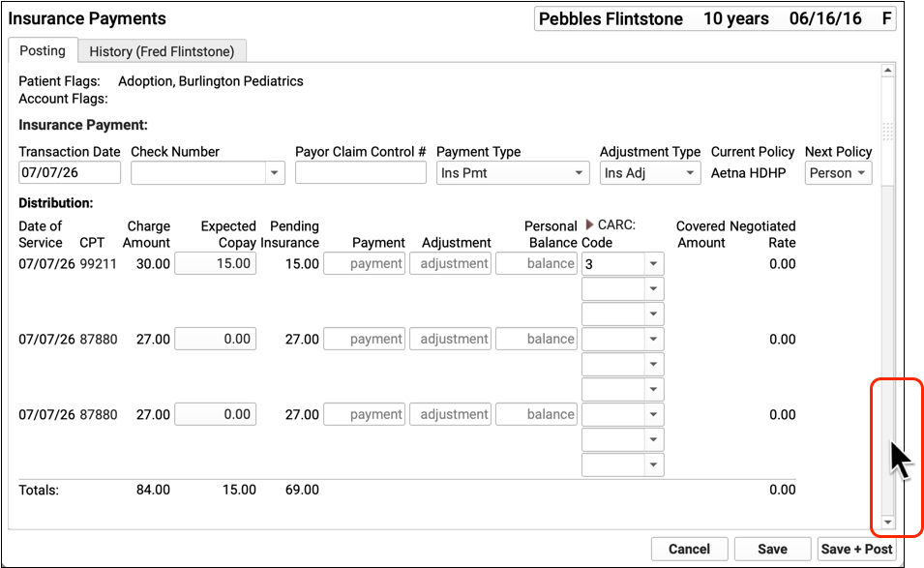Click payment field for CPT 99211
Viewport: 924px width, 568px height.
click(364, 263)
